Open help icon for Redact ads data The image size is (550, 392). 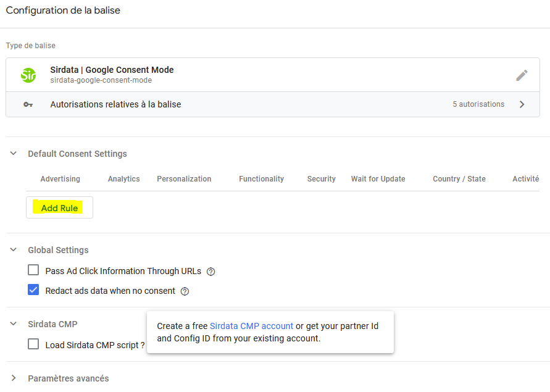(x=185, y=291)
